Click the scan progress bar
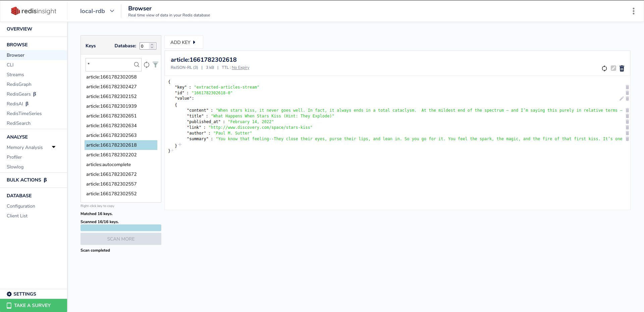Viewport: 644px width, 312px height. click(x=121, y=228)
